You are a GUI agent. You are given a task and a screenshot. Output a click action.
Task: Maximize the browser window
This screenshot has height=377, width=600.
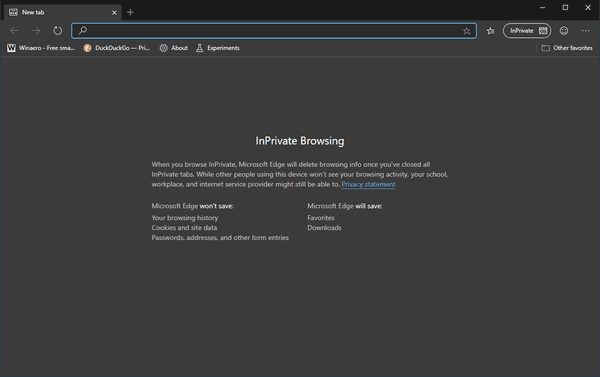[565, 8]
